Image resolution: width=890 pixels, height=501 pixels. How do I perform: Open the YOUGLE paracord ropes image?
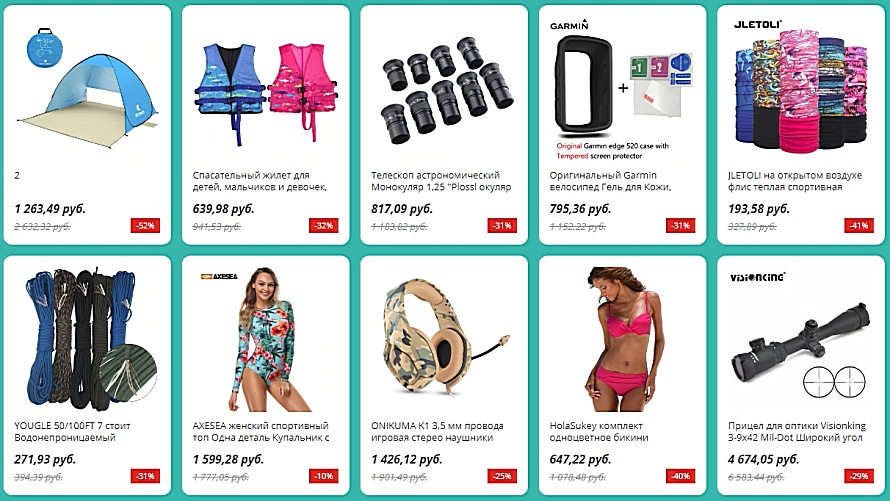coord(85,336)
